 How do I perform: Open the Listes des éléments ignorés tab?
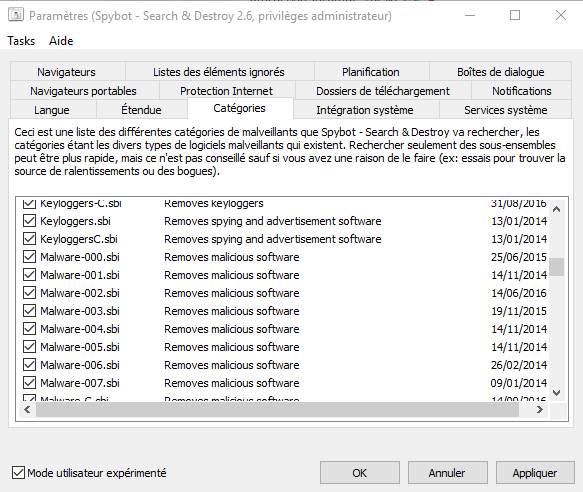(x=219, y=72)
